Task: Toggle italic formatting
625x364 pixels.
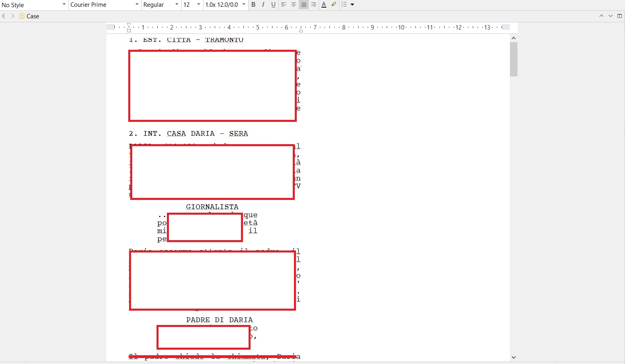Action: pyautogui.click(x=263, y=5)
